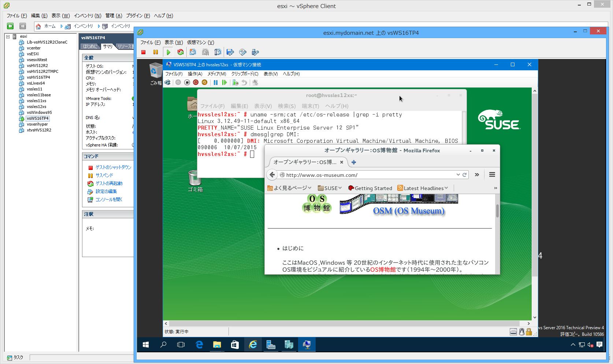Screen dimensions: 613x364
Task: Suspend the VM with the orange pause icon
Action: point(156,52)
